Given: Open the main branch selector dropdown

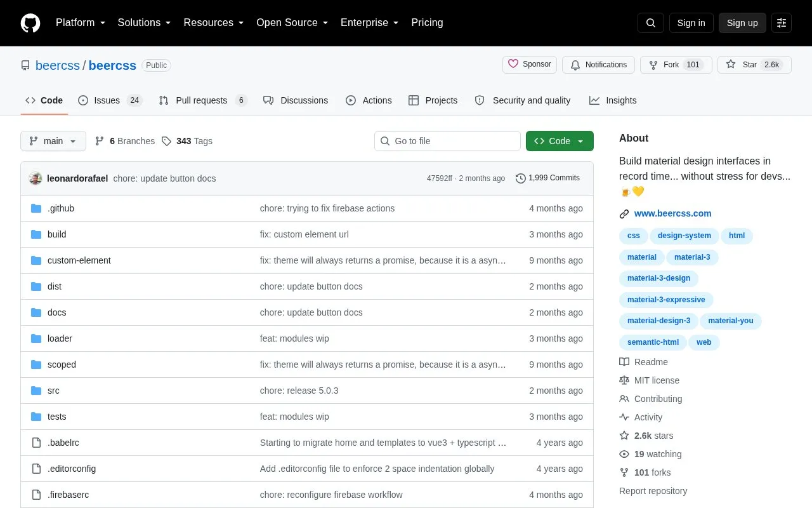Looking at the screenshot, I should [x=53, y=141].
